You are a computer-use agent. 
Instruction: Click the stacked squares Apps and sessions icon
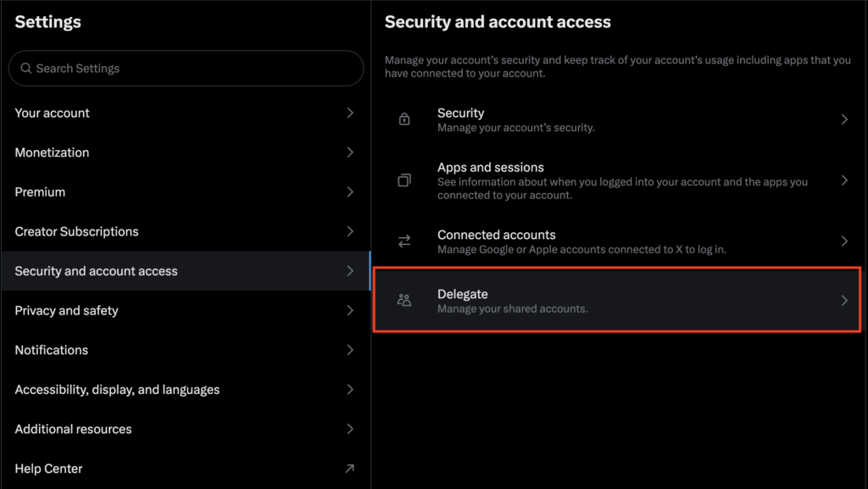click(404, 181)
